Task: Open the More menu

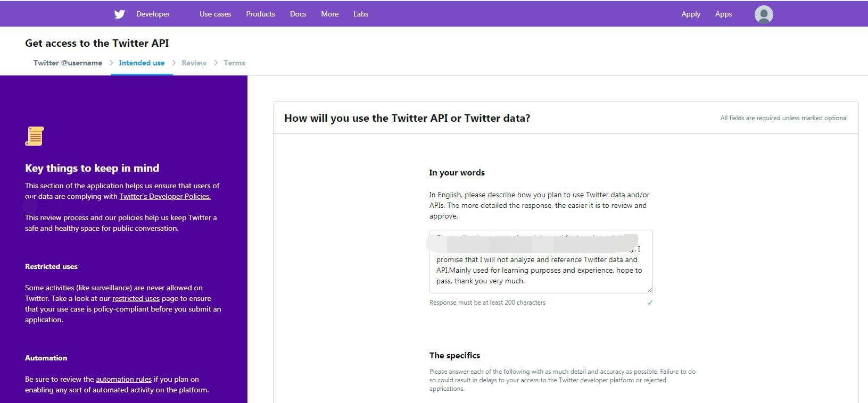Action: tap(329, 14)
